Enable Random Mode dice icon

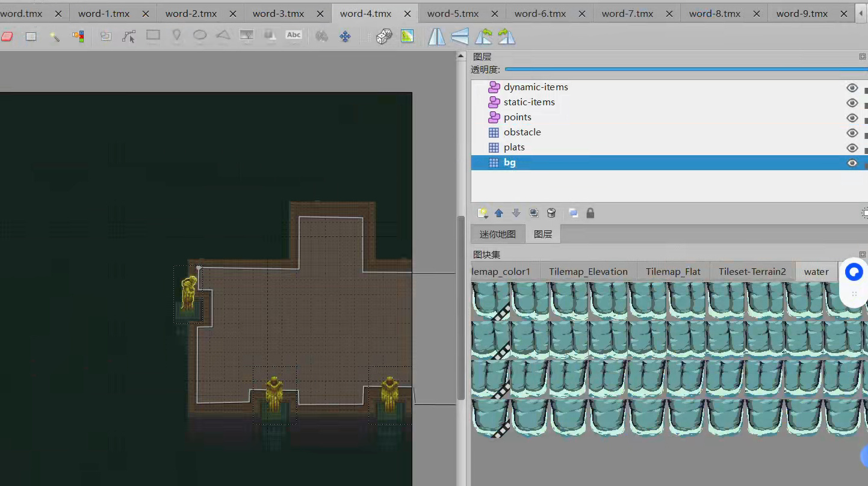coord(384,37)
